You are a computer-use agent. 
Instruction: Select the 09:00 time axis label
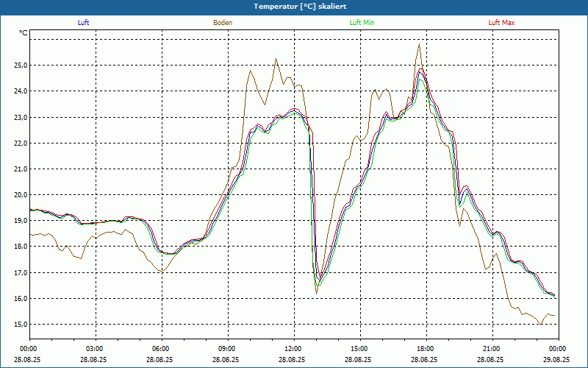pos(227,348)
